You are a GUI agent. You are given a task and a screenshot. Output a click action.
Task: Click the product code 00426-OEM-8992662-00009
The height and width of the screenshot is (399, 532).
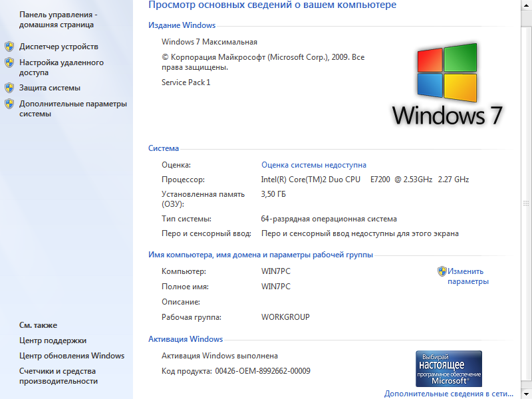263,371
